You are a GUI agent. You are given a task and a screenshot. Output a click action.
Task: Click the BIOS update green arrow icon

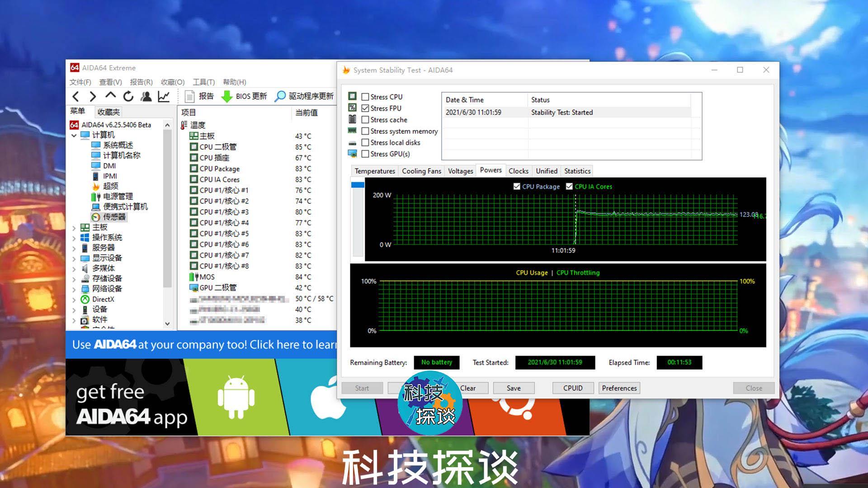click(x=226, y=96)
